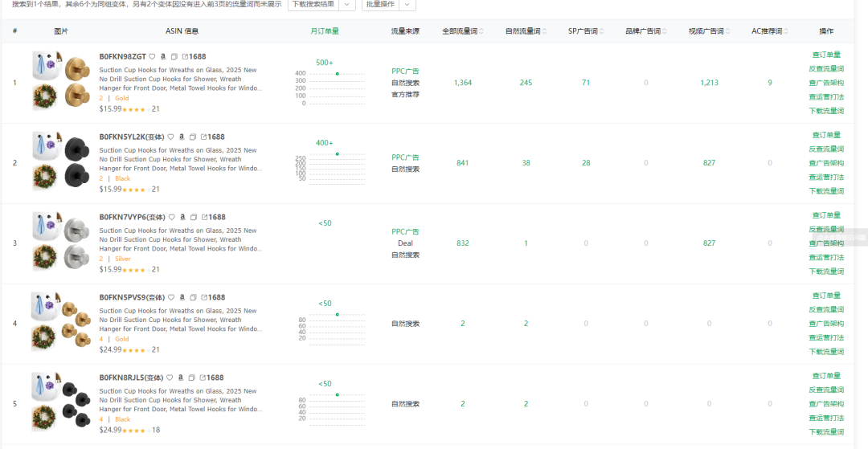868x449 pixels.
Task: Open 查订单量 for row 1 B0FKN98ZGT
Action: click(x=826, y=55)
